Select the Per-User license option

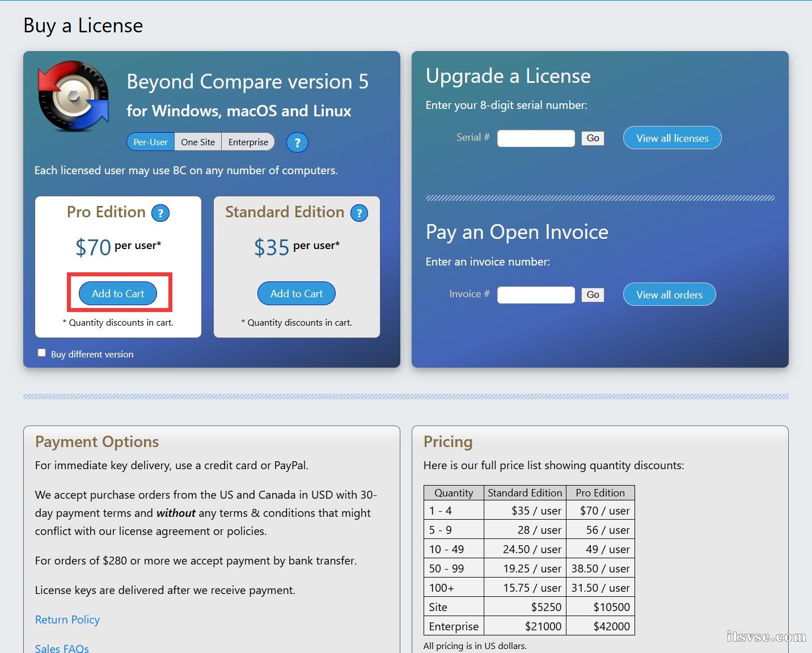[x=150, y=142]
